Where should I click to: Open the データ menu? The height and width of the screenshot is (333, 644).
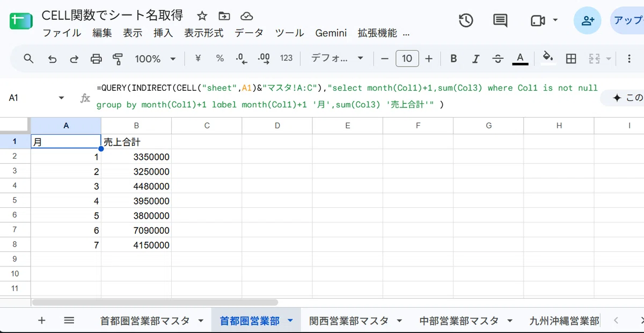click(249, 33)
